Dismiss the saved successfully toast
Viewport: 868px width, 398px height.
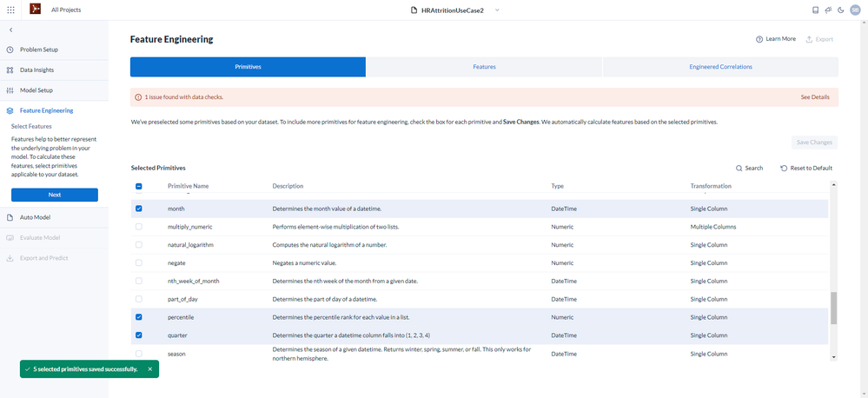point(150,369)
